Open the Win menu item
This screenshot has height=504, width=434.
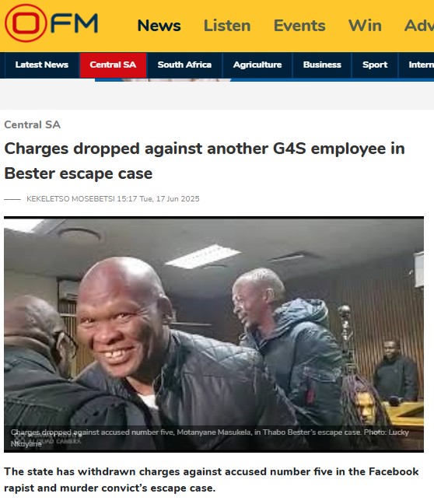365,26
